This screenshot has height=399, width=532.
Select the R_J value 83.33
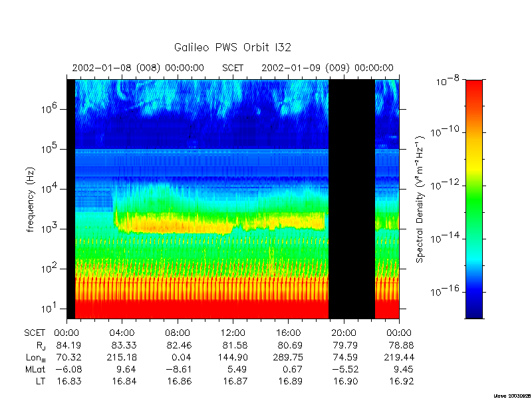click(124, 345)
